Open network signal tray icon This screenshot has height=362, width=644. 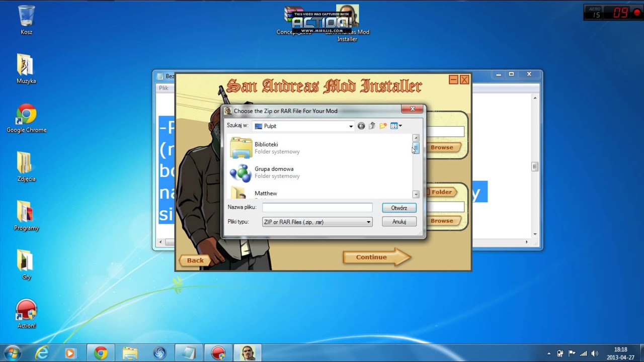[584, 353]
